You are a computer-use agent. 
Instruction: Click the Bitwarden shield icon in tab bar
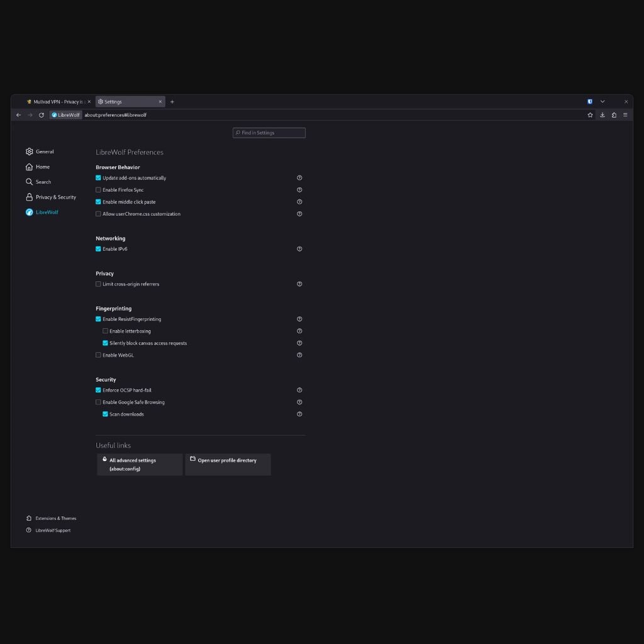590,101
